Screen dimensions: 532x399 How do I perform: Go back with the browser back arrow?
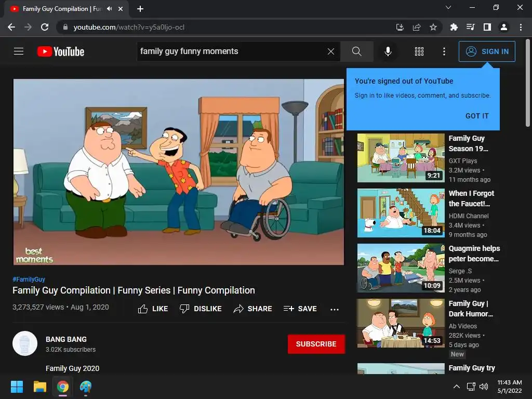11,27
